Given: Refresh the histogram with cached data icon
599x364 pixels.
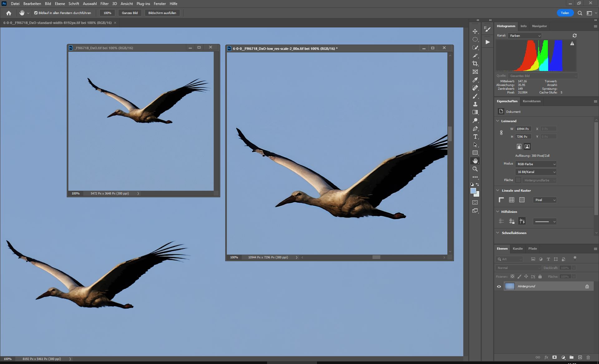Looking at the screenshot, I should pyautogui.click(x=574, y=36).
